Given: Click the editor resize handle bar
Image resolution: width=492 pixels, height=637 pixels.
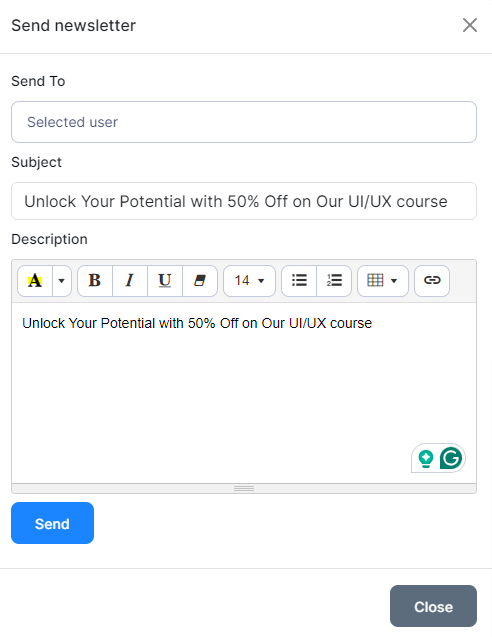Looking at the screenshot, I should [244, 488].
